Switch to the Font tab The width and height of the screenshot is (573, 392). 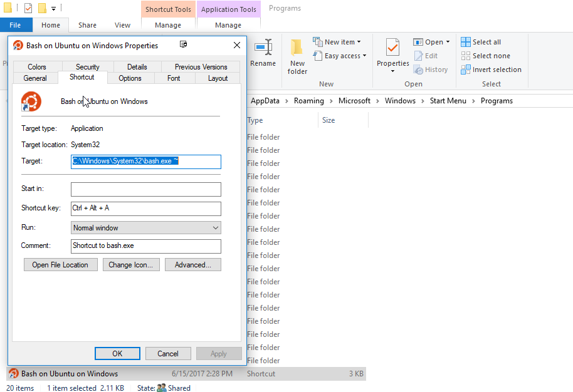(x=174, y=78)
